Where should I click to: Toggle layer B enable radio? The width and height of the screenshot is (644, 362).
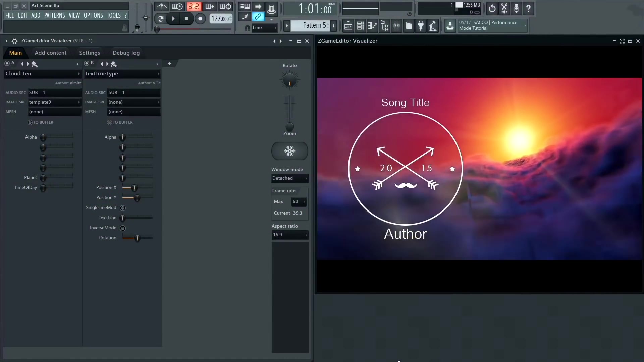tap(87, 63)
